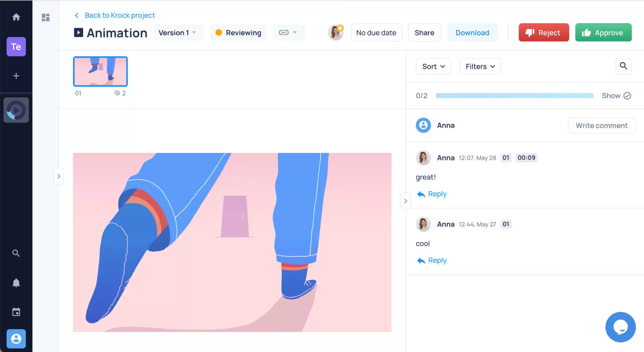Open the Sort dropdown
Image resolution: width=644 pixels, height=352 pixels.
click(x=433, y=66)
